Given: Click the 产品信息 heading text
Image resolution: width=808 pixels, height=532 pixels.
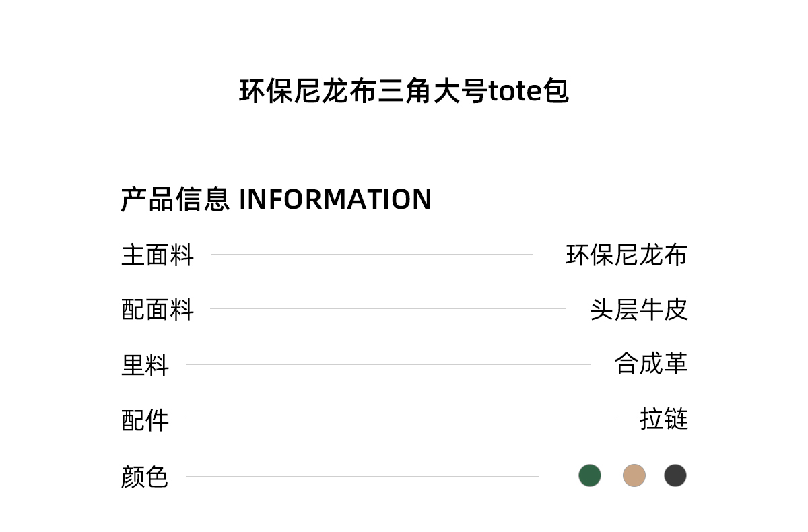Looking at the screenshot, I should (x=176, y=199).
